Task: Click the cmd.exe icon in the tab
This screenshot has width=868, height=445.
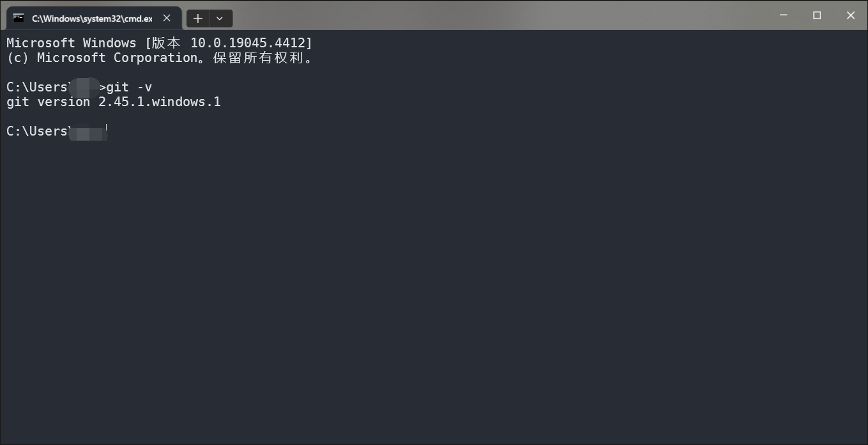Action: [x=19, y=19]
